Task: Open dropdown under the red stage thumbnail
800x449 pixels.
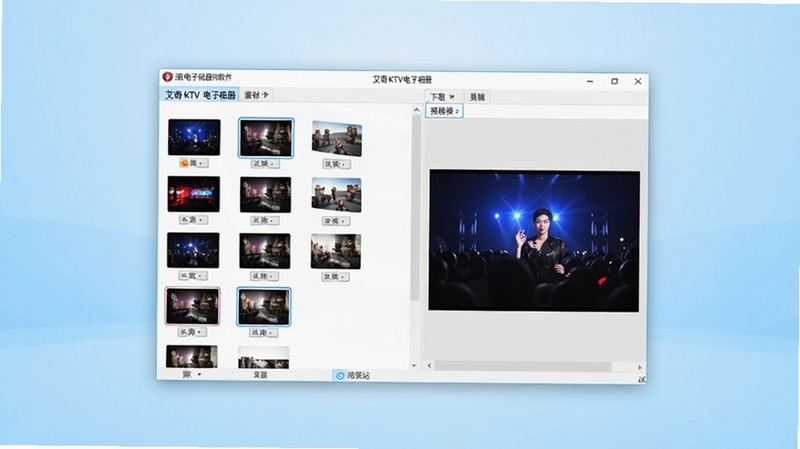Action: (x=193, y=220)
